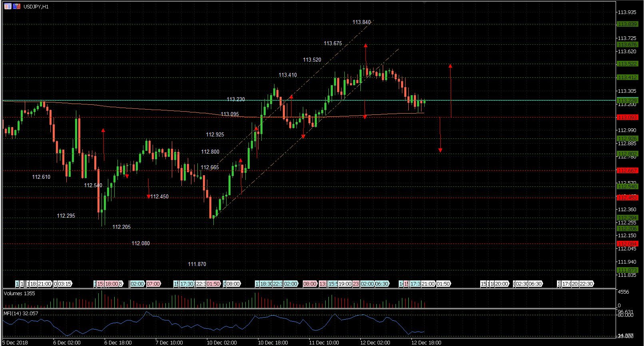Click the table grid icon beside USDJPY
This screenshot has height=346, width=644.
click(x=8, y=6)
